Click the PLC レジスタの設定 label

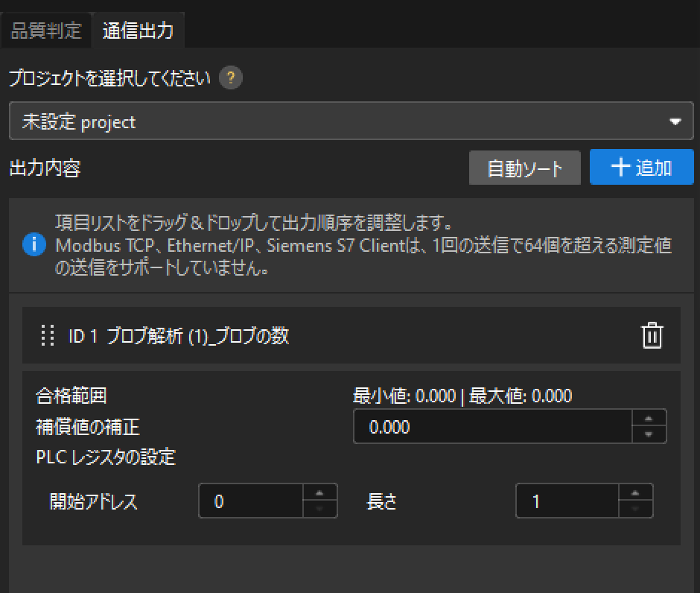(x=106, y=457)
